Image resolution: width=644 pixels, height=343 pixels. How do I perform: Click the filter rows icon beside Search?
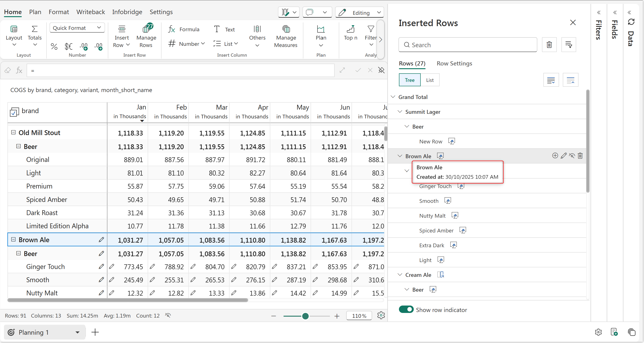(x=569, y=45)
